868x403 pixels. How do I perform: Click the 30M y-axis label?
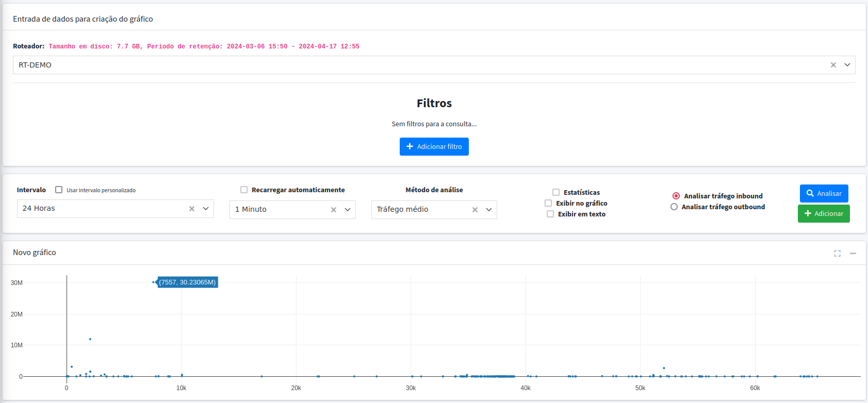tap(17, 283)
